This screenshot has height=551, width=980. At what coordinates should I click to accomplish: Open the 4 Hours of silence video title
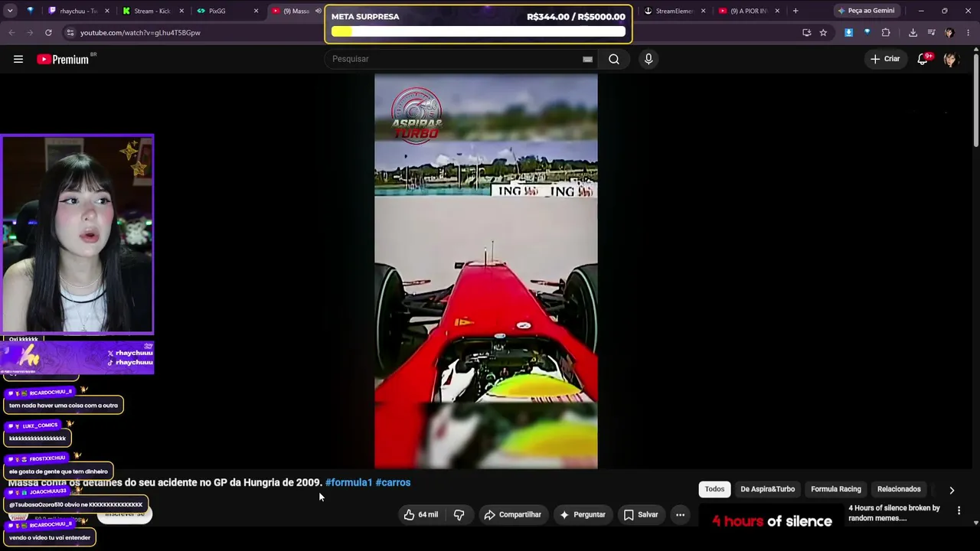(894, 513)
